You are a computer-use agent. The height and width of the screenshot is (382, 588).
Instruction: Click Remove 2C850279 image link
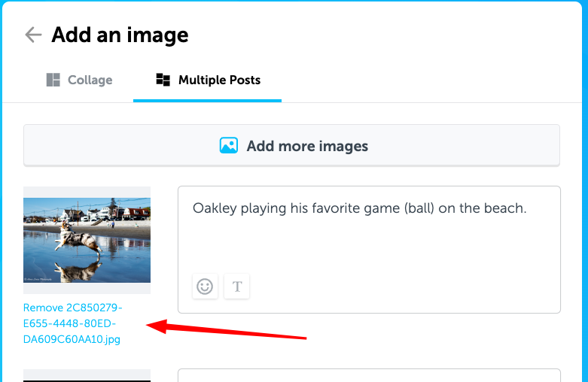click(72, 308)
